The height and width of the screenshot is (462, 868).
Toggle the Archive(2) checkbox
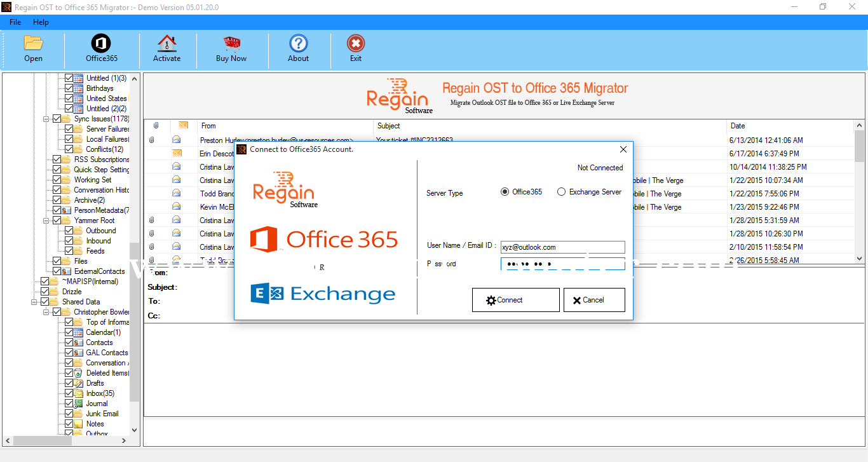(57, 200)
